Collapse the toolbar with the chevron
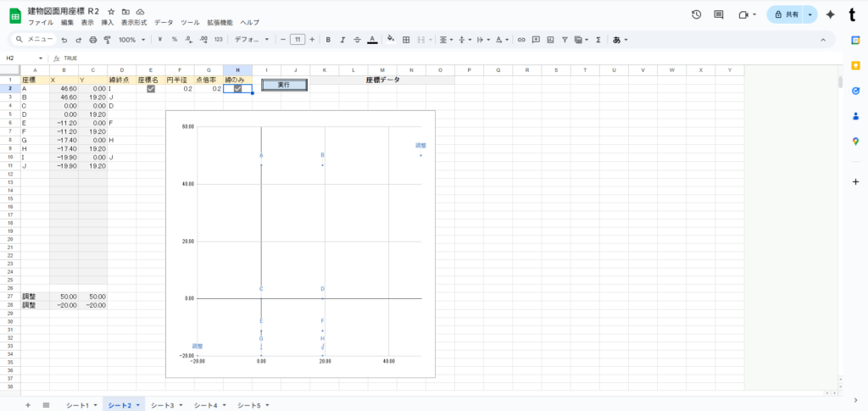Image resolution: width=868 pixels, height=411 pixels. [x=822, y=40]
